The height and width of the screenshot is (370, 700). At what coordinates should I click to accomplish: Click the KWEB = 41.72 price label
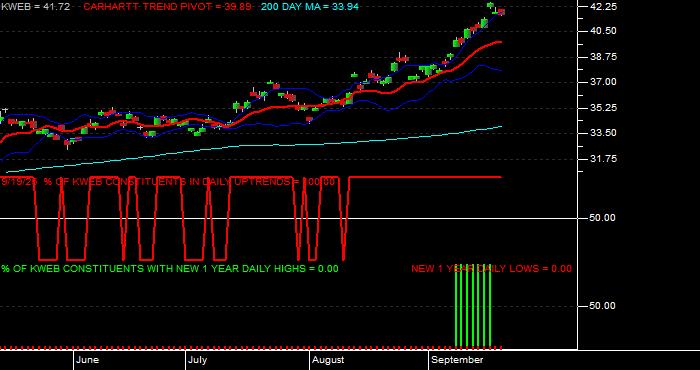pos(35,7)
